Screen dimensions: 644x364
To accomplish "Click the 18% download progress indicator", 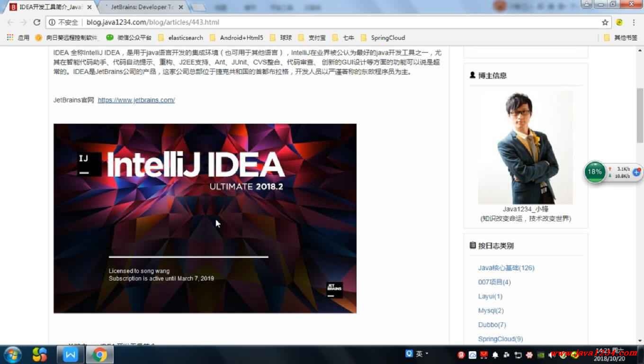I will point(594,172).
